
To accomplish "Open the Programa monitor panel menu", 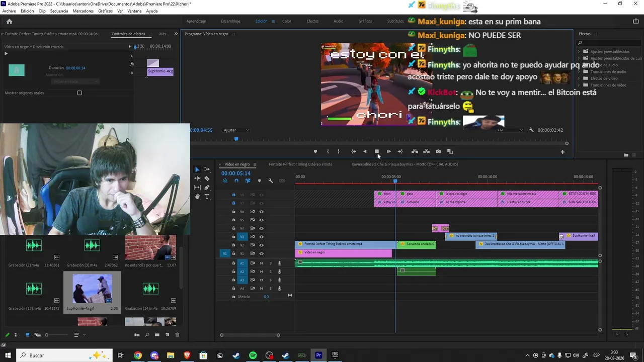I will click(x=233, y=34).
